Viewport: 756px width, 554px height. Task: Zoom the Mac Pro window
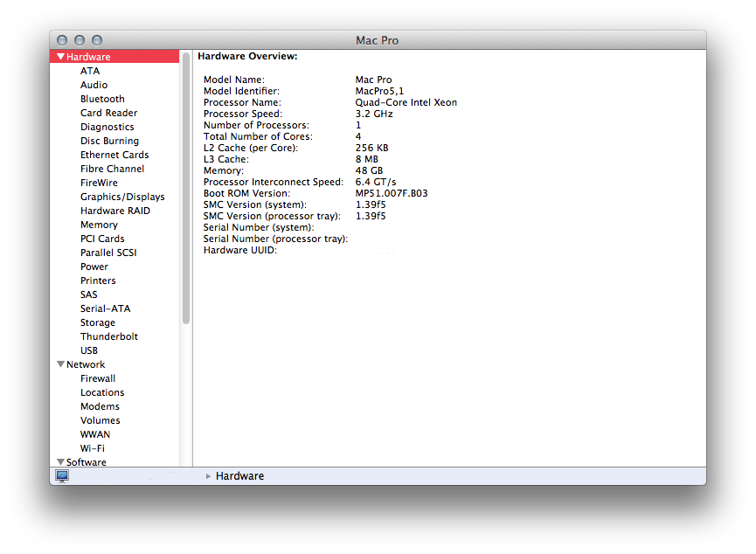click(97, 40)
